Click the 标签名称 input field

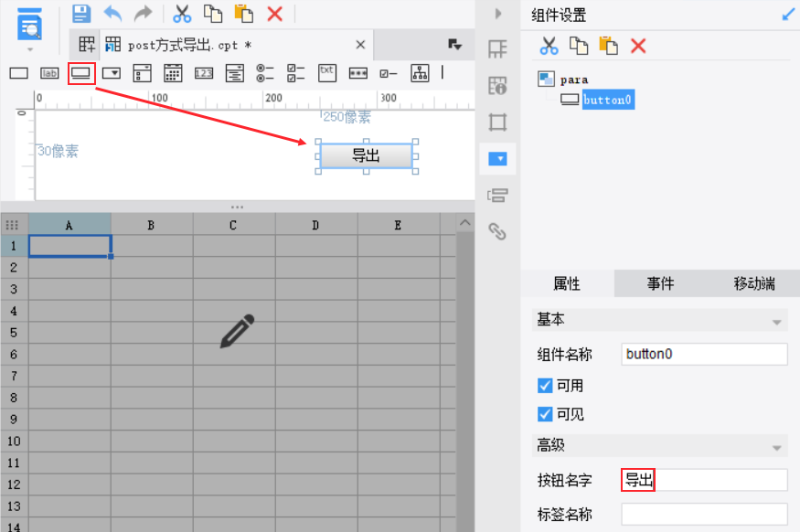704,514
